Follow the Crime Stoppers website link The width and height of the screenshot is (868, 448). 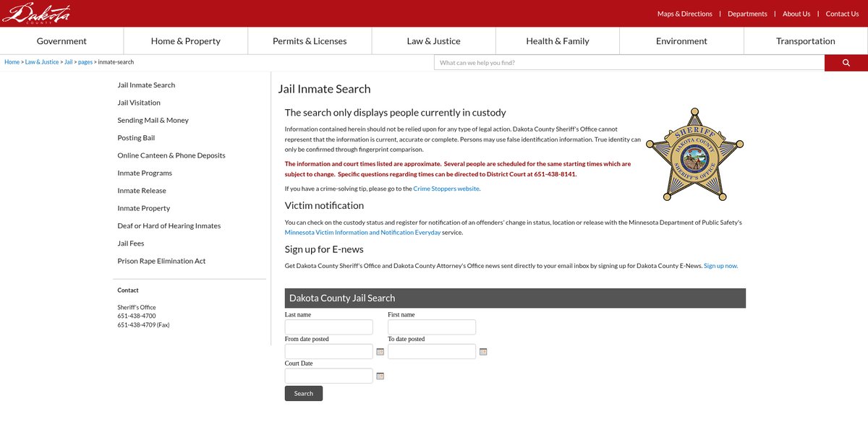pyautogui.click(x=446, y=189)
